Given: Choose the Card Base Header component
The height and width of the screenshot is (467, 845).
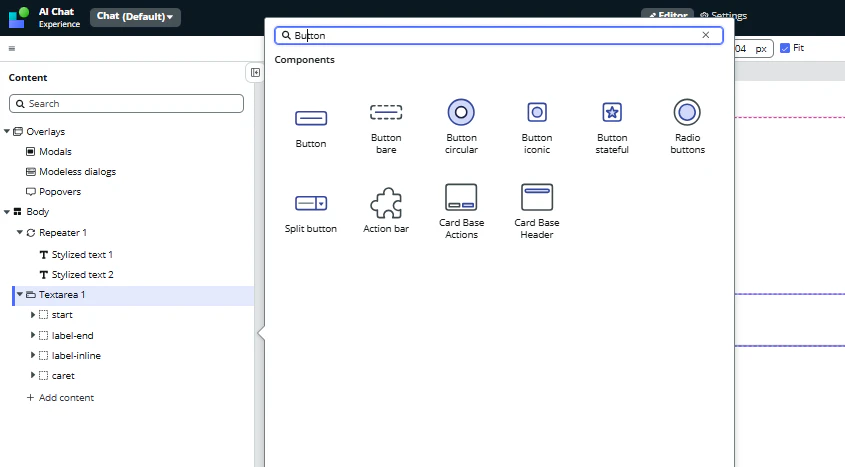Looking at the screenshot, I should pyautogui.click(x=537, y=211).
